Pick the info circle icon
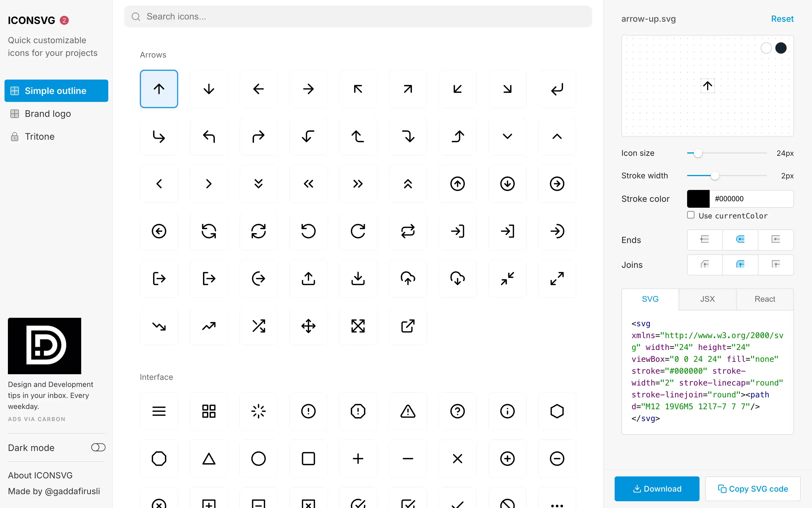 pyautogui.click(x=507, y=411)
